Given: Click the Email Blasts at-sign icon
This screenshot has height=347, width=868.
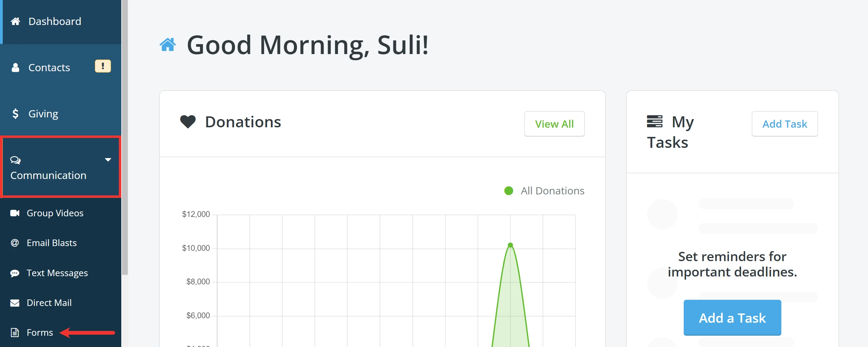Looking at the screenshot, I should (15, 243).
